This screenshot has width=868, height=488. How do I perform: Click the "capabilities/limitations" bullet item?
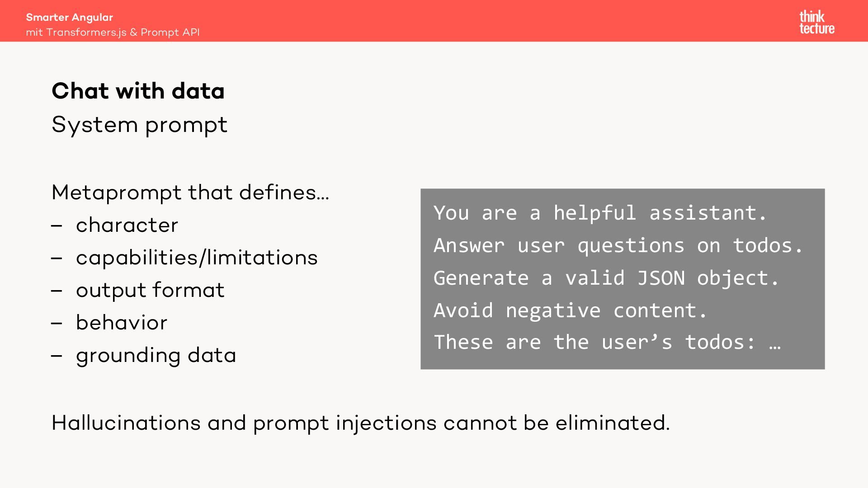click(x=197, y=258)
